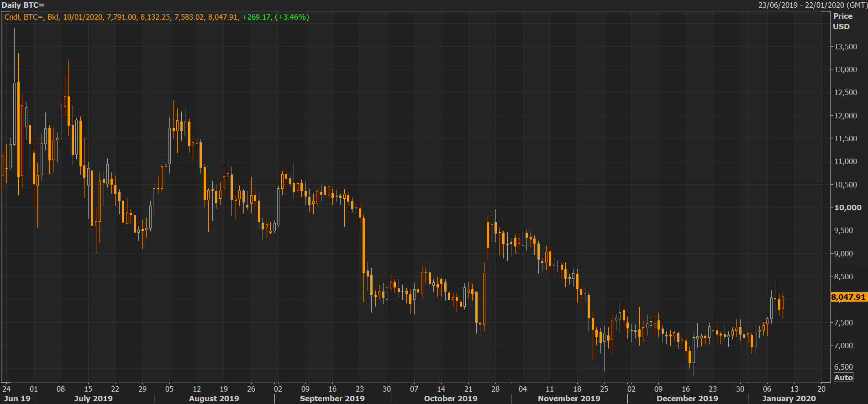Select the legend date '10/01/2020'

[83, 17]
